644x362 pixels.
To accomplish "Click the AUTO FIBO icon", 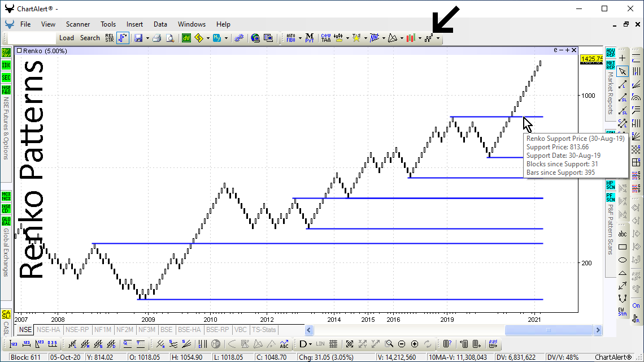I will [x=291, y=38].
